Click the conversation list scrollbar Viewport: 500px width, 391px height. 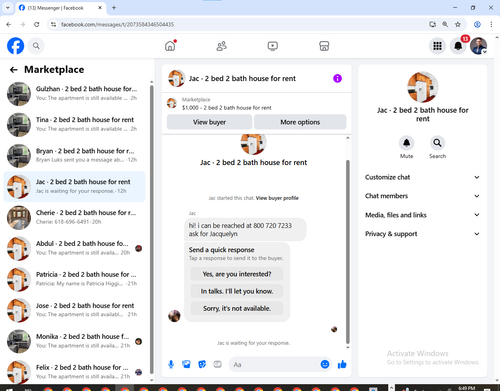(x=152, y=229)
